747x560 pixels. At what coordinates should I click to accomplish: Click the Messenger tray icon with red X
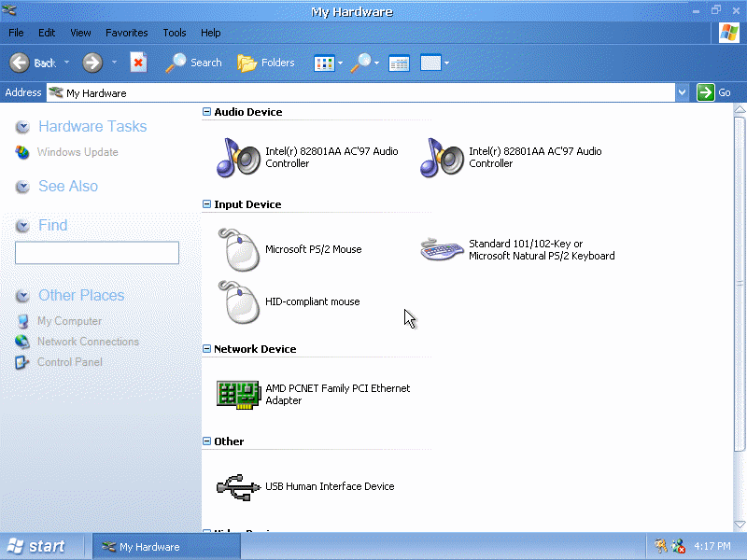pos(678,546)
